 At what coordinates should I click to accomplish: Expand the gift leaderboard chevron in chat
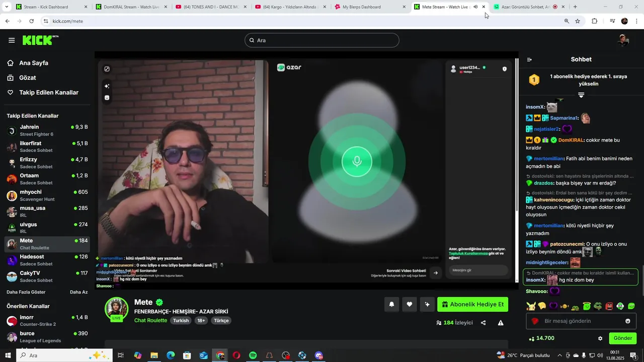pos(581,95)
